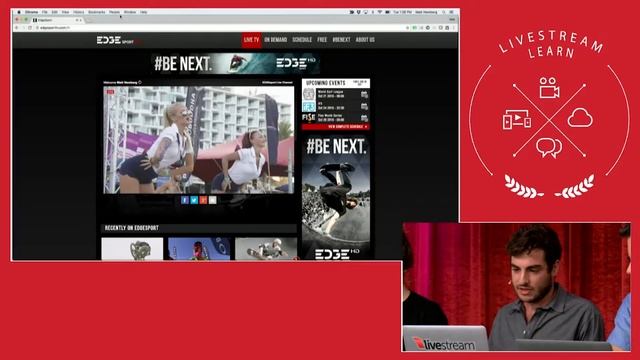
Task: Open the Edit menu
Action: [x=54, y=12]
